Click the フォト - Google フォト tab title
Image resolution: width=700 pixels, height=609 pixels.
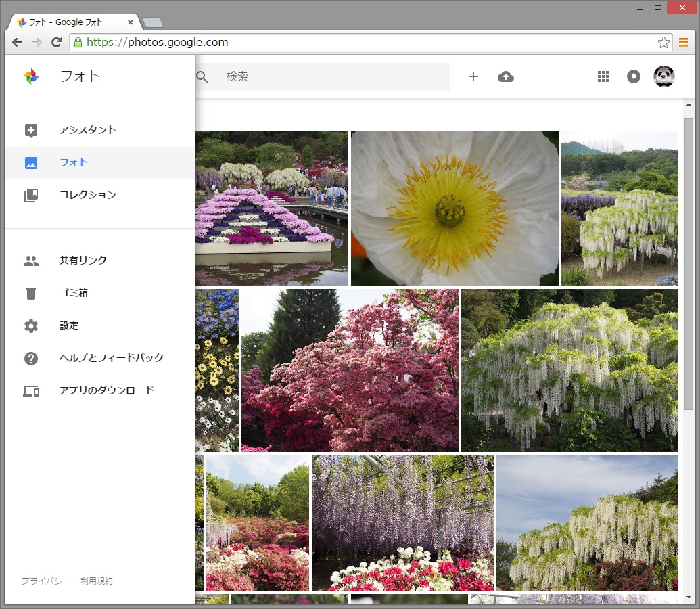pos(66,22)
